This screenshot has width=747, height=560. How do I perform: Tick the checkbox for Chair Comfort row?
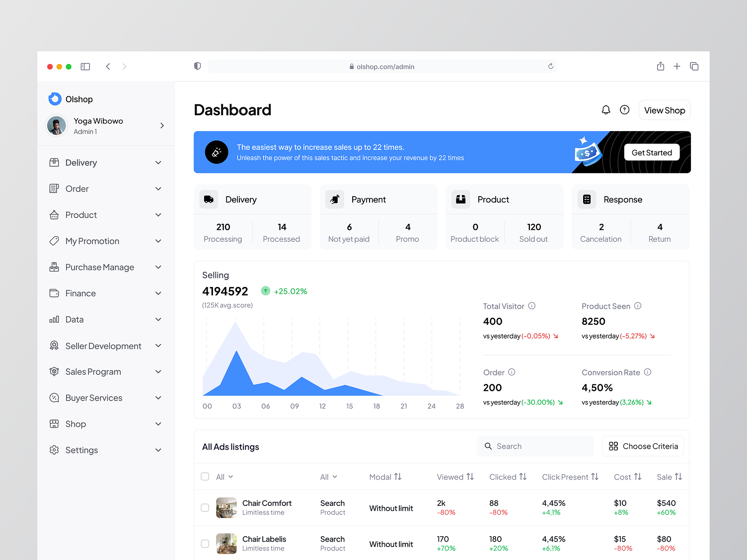coord(205,508)
